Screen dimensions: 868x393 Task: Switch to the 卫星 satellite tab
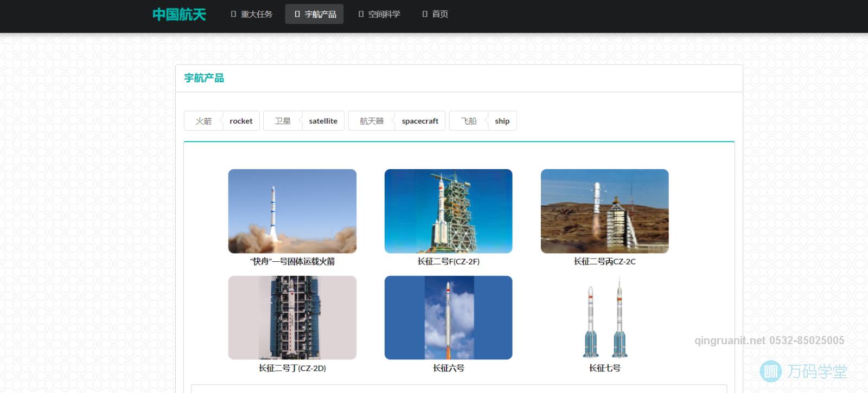304,121
